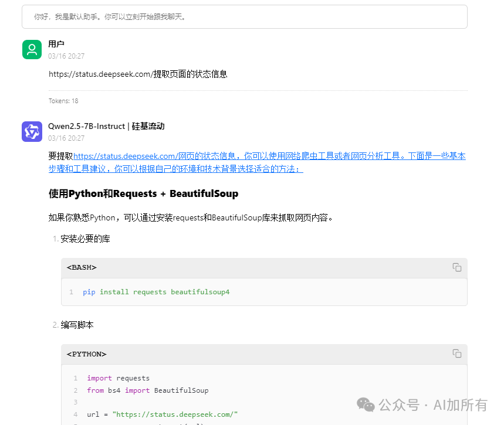Click the Qwen2.5-7B-Instruct model name
This screenshot has width=504, height=425.
click(106, 126)
